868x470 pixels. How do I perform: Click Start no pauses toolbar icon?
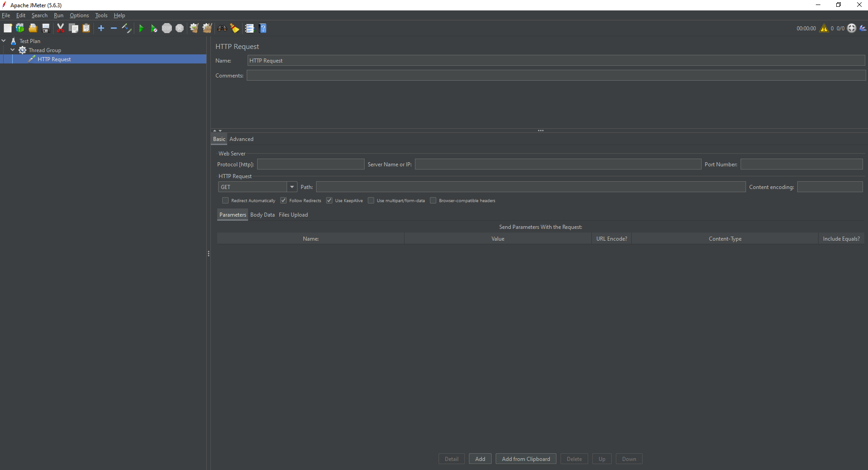154,29
